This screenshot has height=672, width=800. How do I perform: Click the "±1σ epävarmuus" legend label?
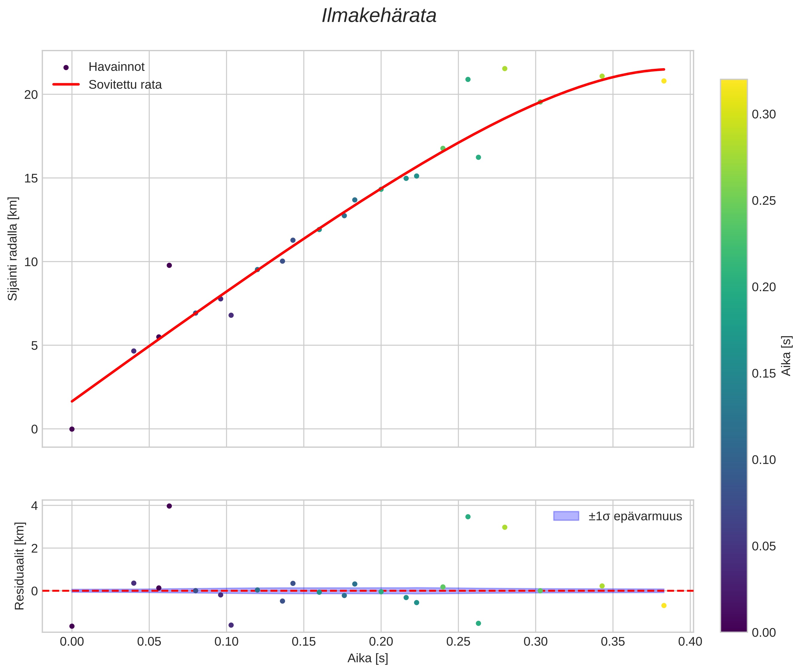point(635,516)
